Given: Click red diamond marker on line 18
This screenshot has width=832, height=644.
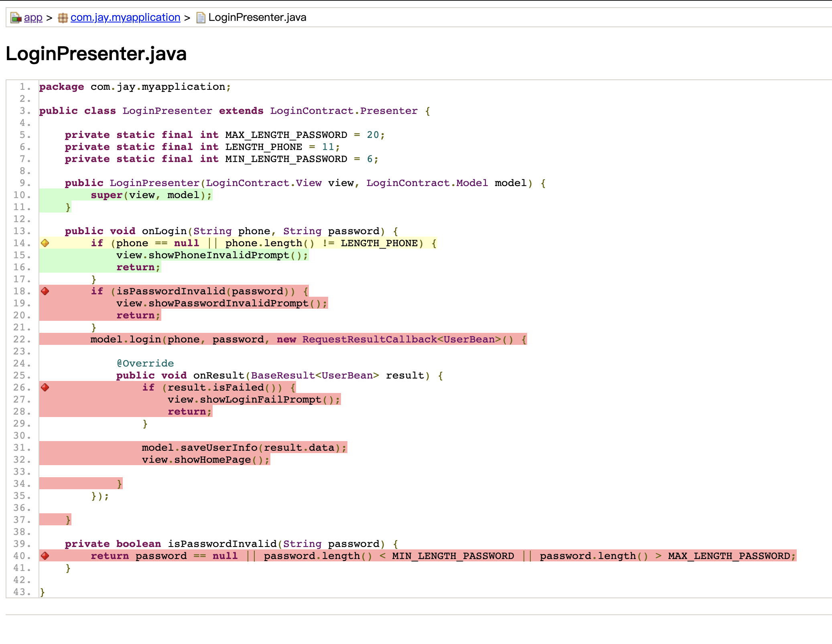Looking at the screenshot, I should point(45,291).
